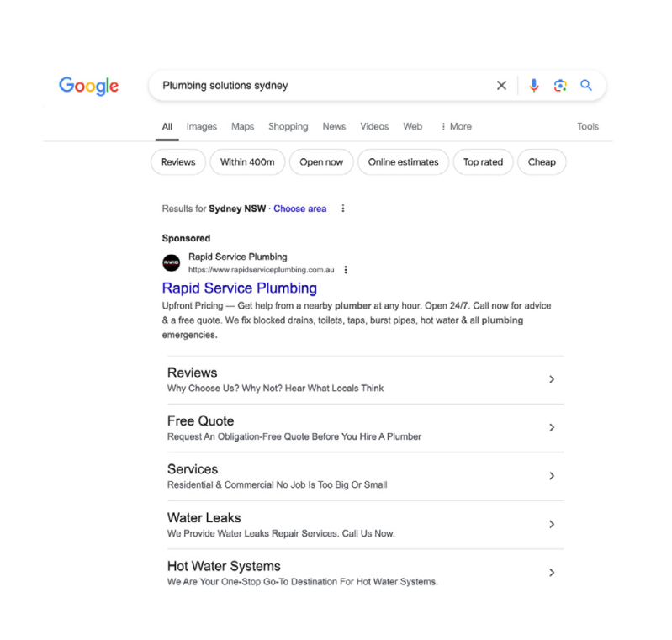Filter results by Open now
The width and height of the screenshot is (672, 640).
click(321, 162)
